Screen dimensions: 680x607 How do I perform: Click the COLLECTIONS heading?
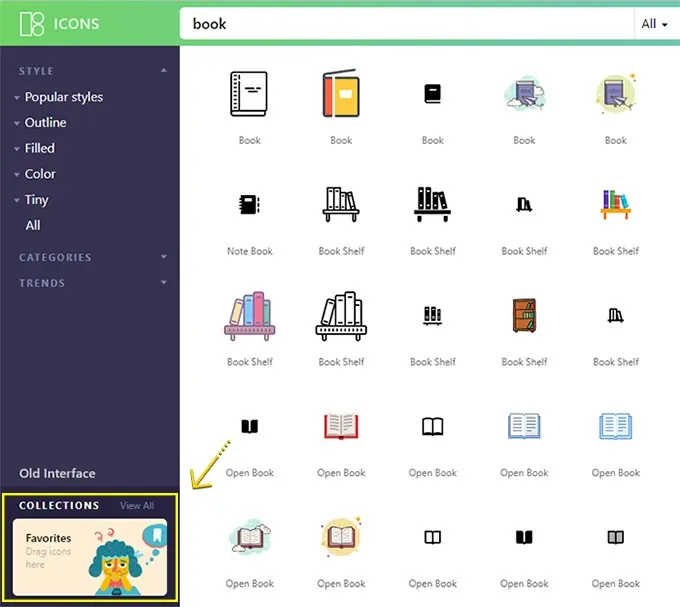point(59,506)
